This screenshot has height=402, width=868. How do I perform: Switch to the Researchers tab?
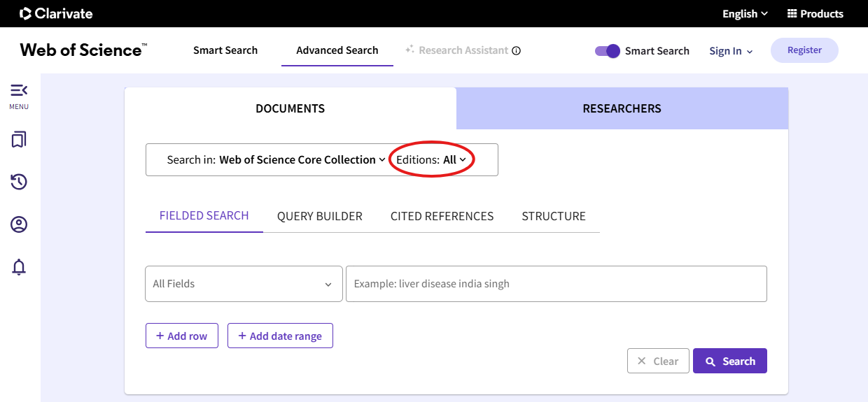(622, 108)
